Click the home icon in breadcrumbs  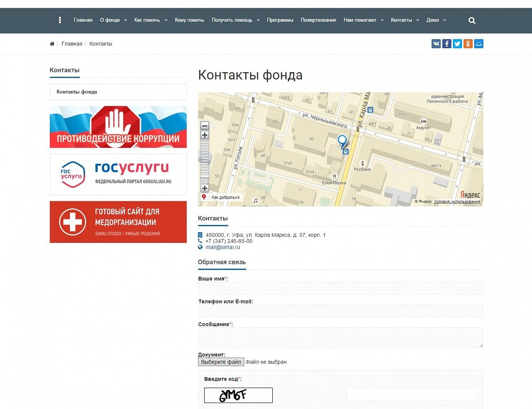52,44
